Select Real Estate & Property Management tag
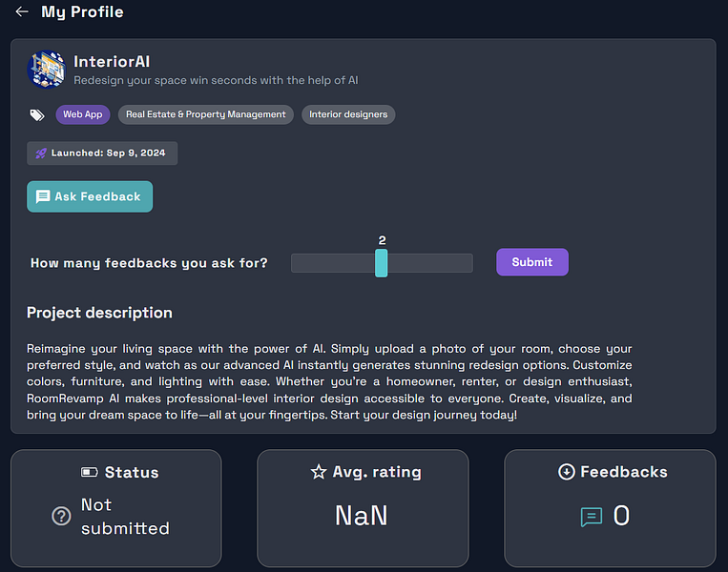 coord(205,114)
